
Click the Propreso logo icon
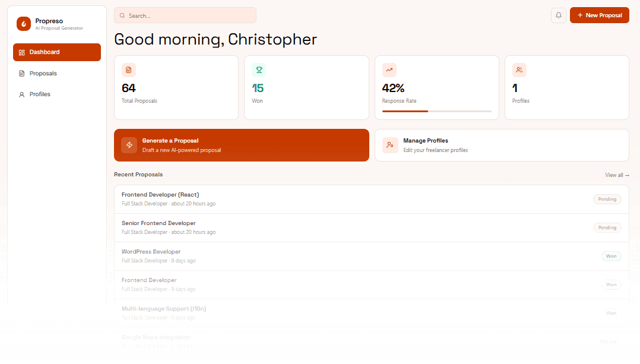[x=24, y=24]
